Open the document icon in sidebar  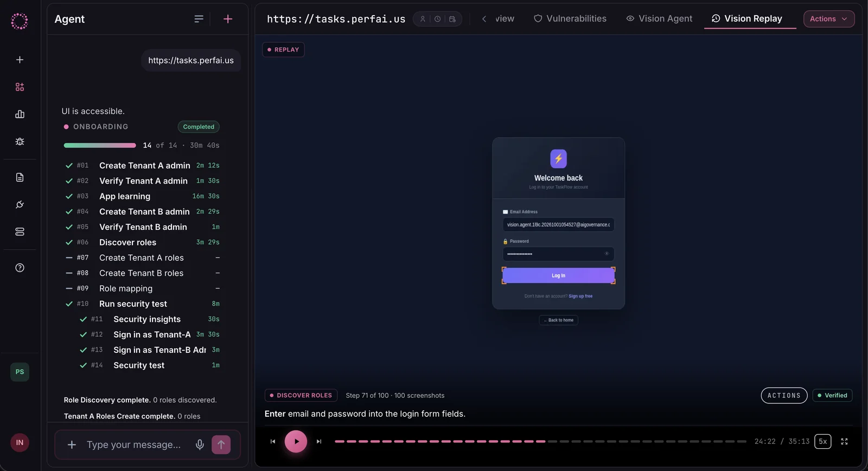[x=20, y=177]
